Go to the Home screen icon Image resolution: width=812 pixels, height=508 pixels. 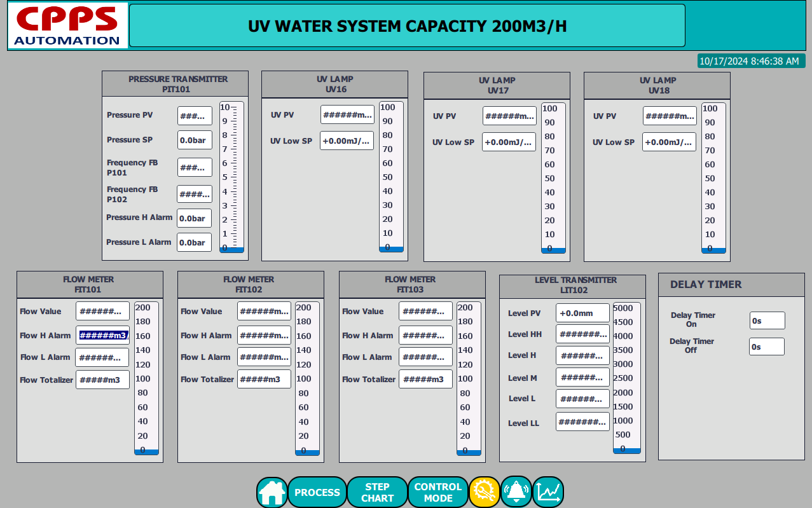272,492
